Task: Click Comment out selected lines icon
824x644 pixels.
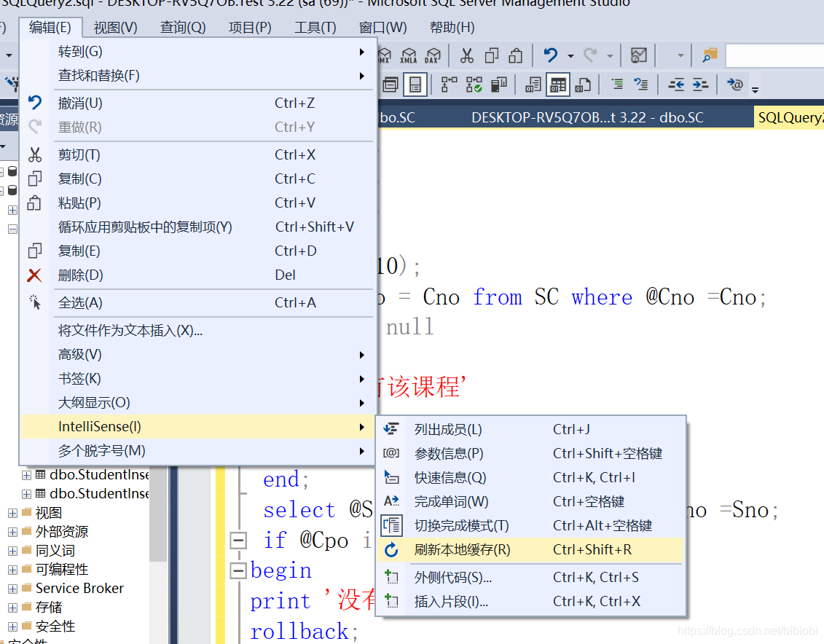Action: pyautogui.click(x=617, y=84)
